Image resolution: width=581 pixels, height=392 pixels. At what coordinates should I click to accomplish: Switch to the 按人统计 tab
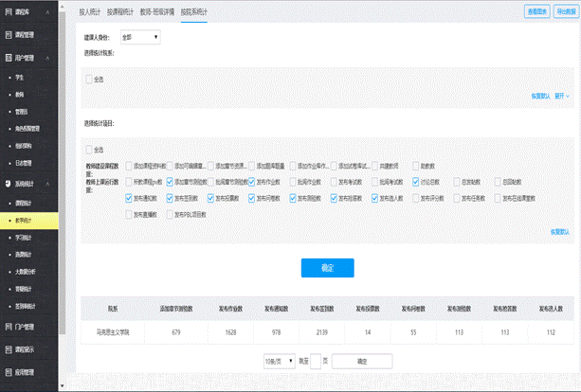point(90,10)
